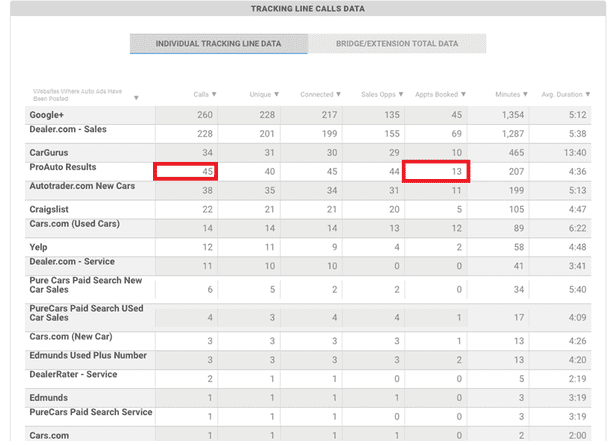Screen dimensions: 611x445
Task: Sort by Unique column arrow
Action: pyautogui.click(x=276, y=94)
